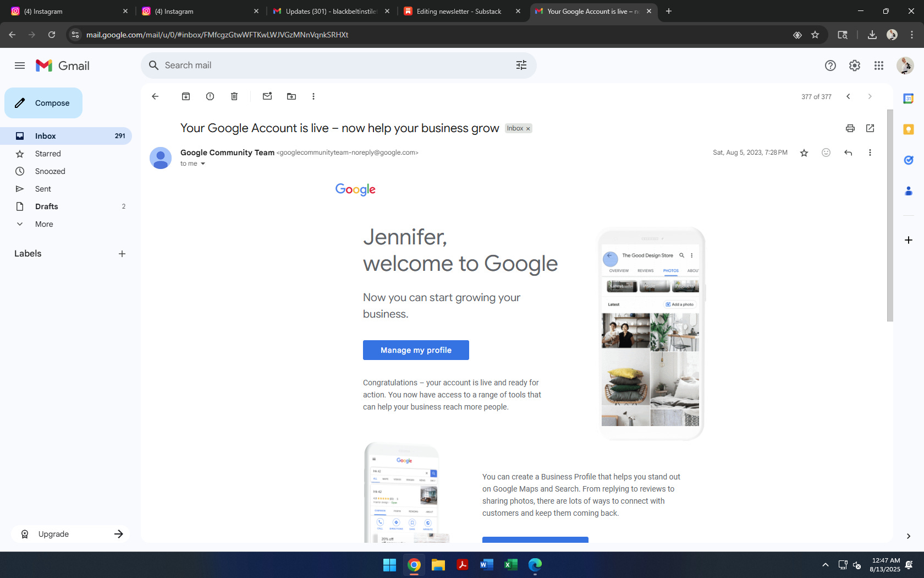The height and width of the screenshot is (578, 924).
Task: Print all of this conversation
Action: [x=850, y=128]
